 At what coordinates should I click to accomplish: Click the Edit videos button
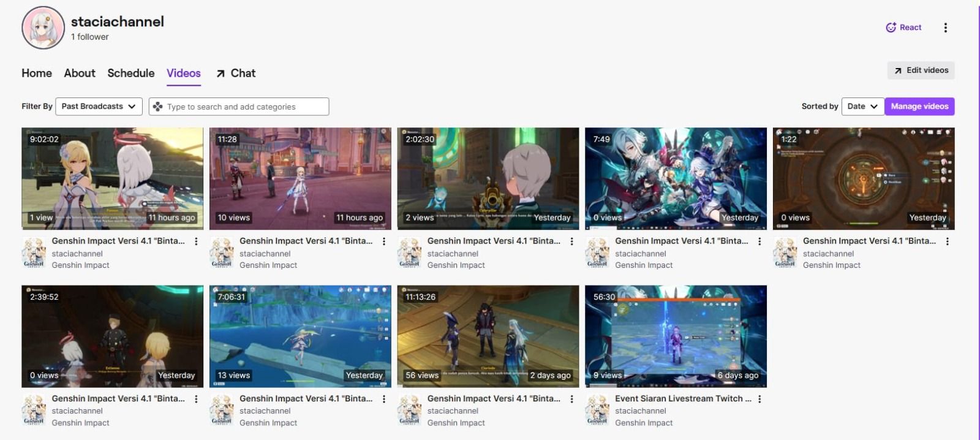click(x=921, y=70)
